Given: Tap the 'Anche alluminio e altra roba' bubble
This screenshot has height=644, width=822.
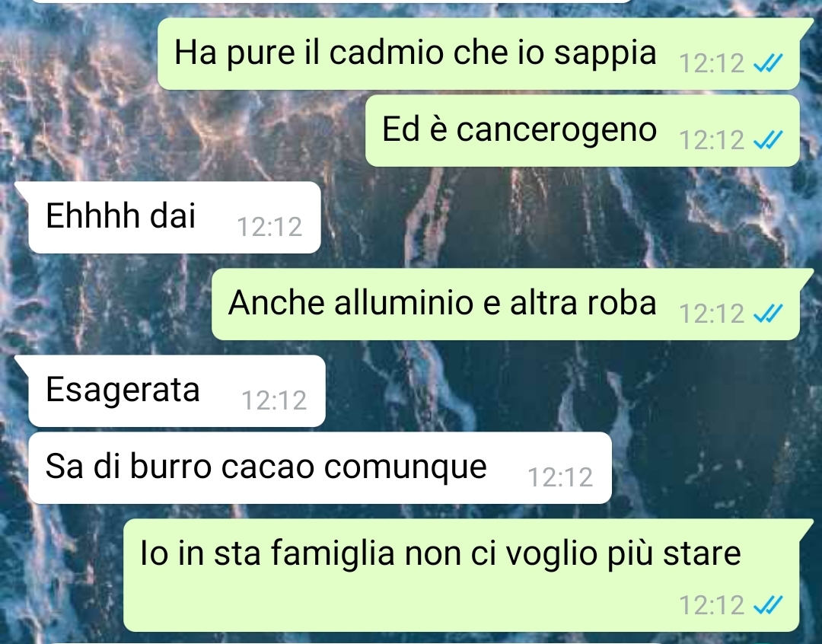Looking at the screenshot, I should pyautogui.click(x=506, y=304).
